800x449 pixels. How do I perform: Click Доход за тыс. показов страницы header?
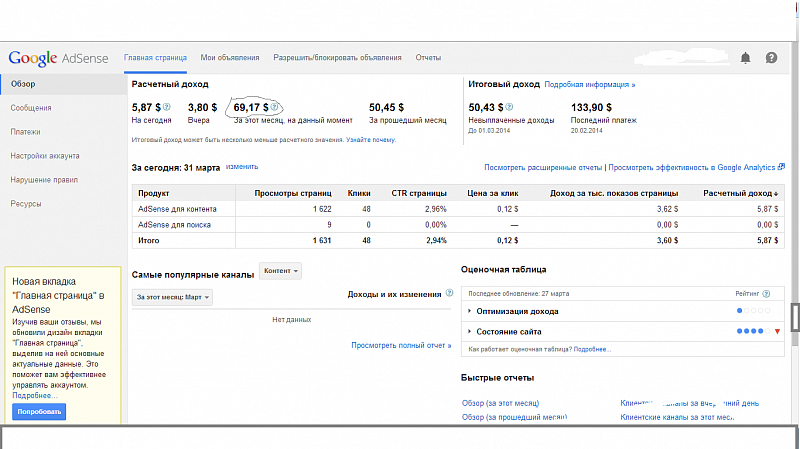click(x=614, y=193)
